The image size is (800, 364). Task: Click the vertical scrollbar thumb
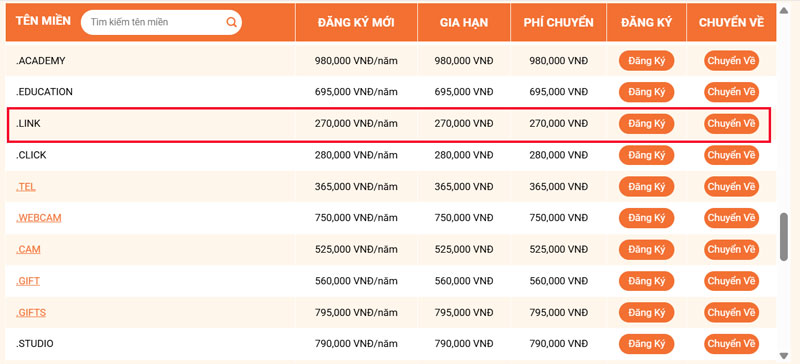point(784,237)
